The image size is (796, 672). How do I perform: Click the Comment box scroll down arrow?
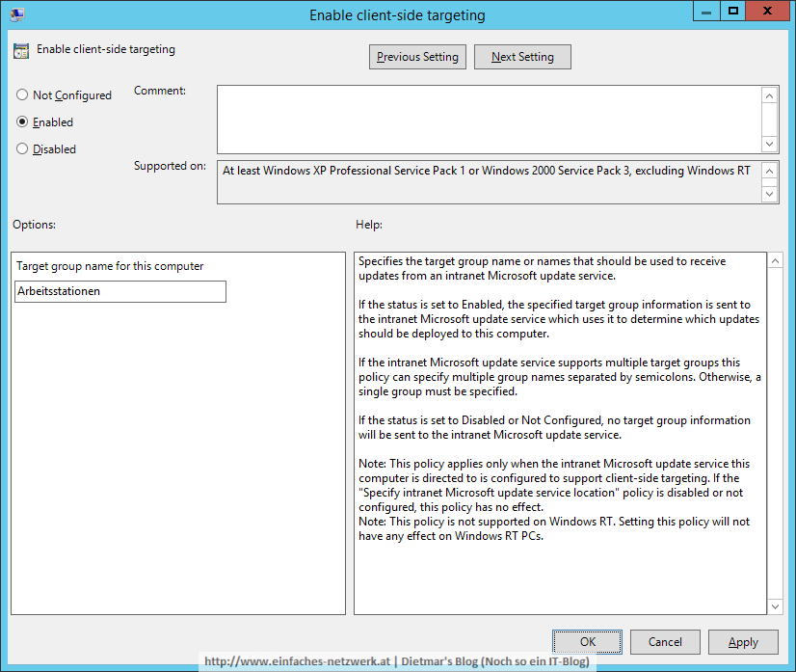point(770,144)
